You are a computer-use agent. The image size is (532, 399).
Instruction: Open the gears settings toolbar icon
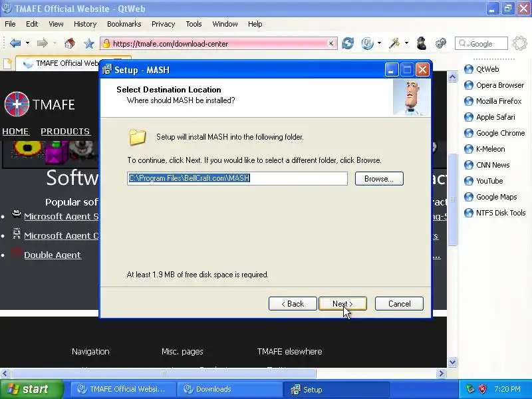point(441,43)
